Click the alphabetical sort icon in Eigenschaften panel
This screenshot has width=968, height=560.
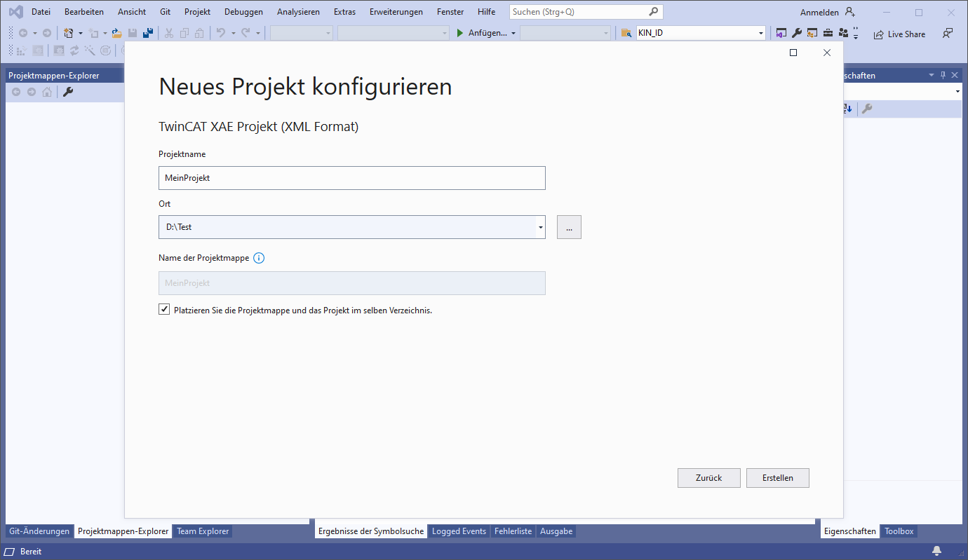click(847, 109)
